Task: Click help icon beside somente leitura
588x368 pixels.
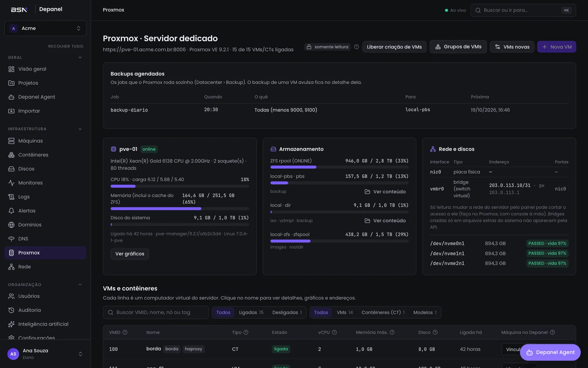Action: coord(356,47)
